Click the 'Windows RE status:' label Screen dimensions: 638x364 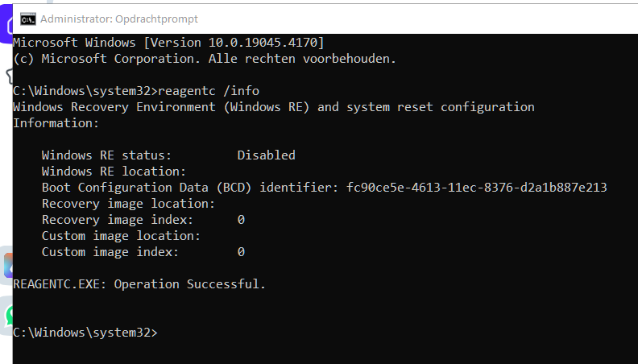point(106,155)
